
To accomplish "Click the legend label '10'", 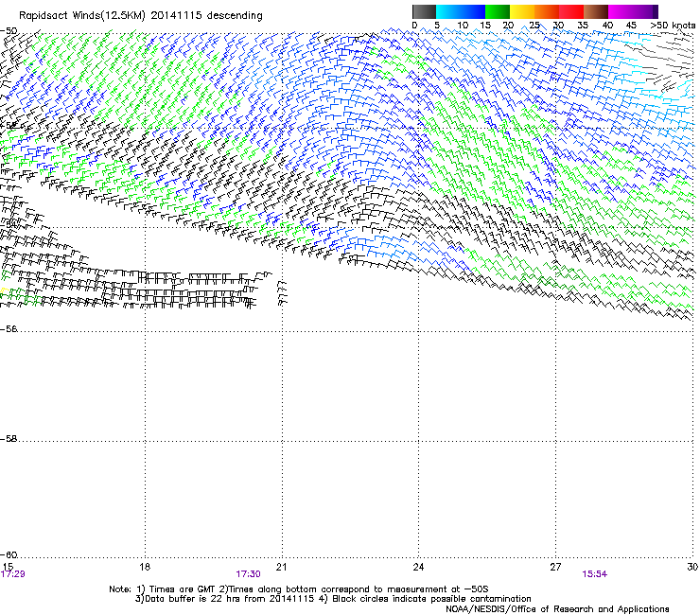I will [x=463, y=26].
